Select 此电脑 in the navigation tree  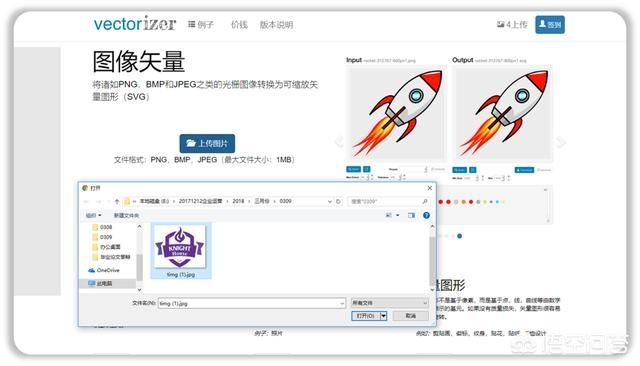100,283
